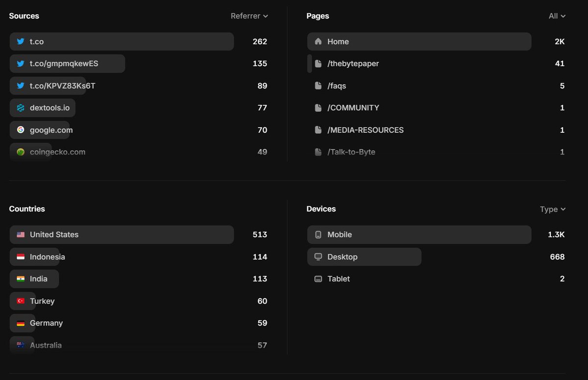Filter by Tablet device type

click(x=436, y=279)
